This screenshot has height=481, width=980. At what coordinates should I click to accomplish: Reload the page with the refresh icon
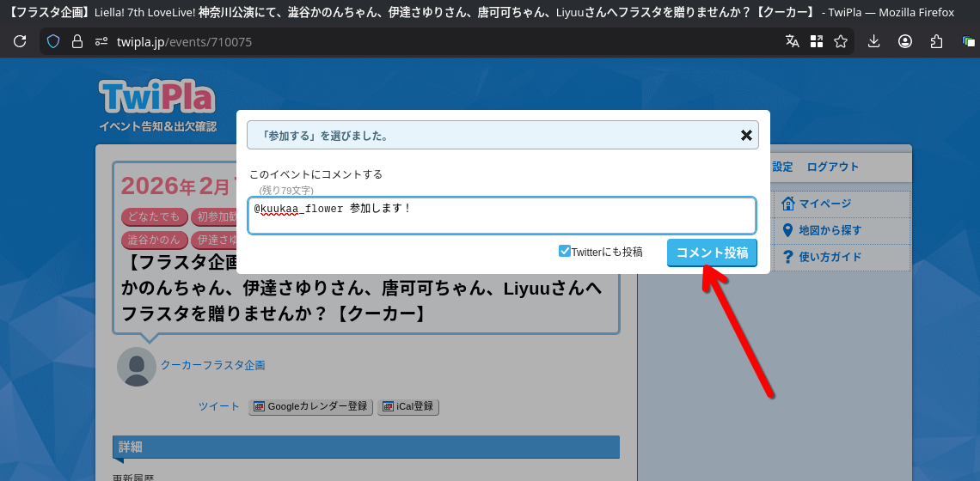click(20, 42)
